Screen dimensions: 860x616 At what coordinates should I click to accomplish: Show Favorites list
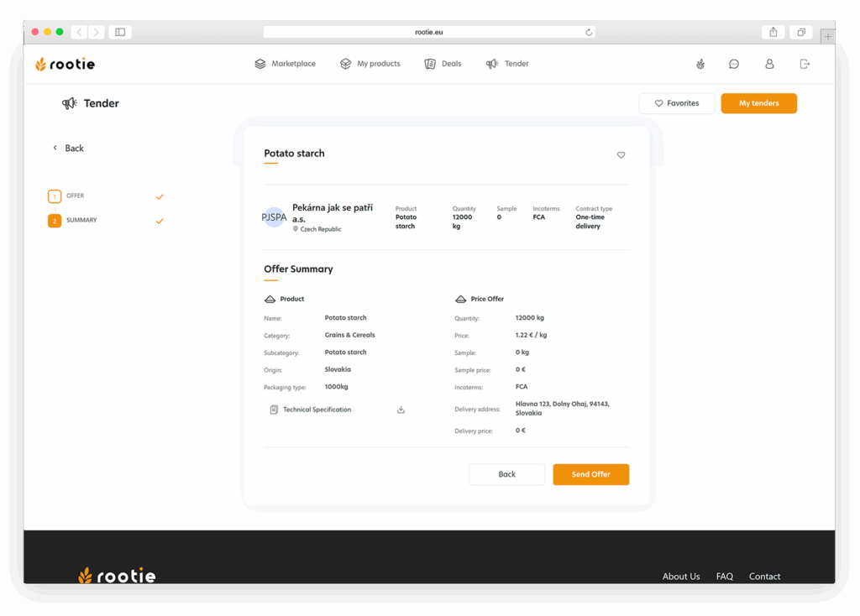tap(676, 103)
